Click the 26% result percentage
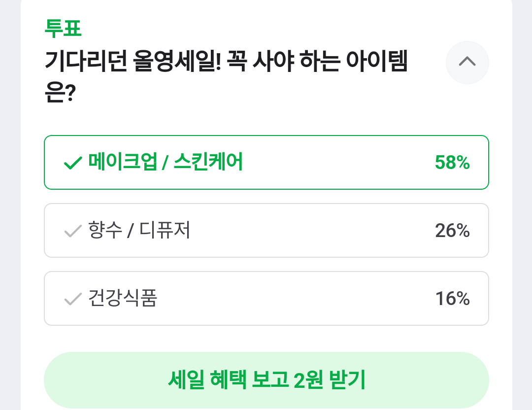532x410 pixels. [x=452, y=231]
